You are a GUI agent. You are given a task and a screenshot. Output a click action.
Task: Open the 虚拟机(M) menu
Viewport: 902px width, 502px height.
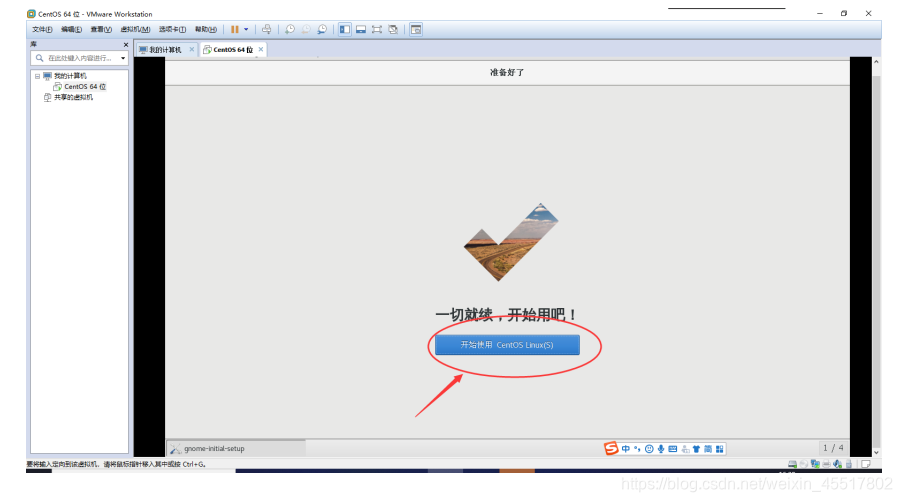tap(135, 29)
